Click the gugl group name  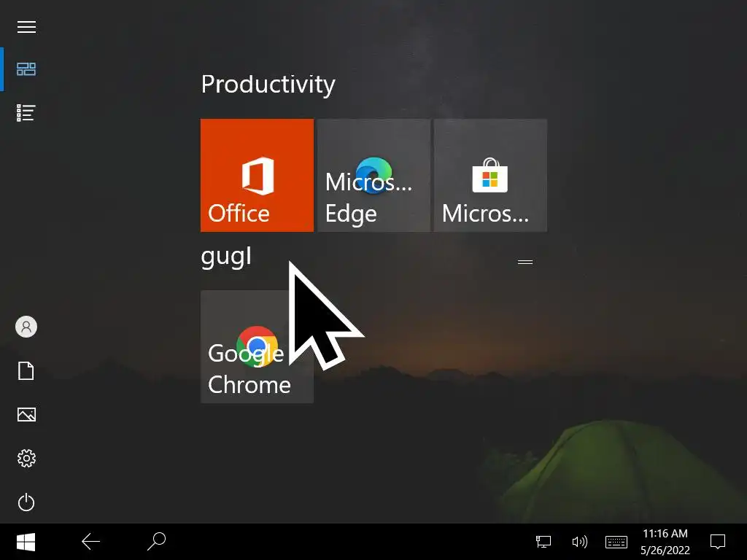pos(226,257)
